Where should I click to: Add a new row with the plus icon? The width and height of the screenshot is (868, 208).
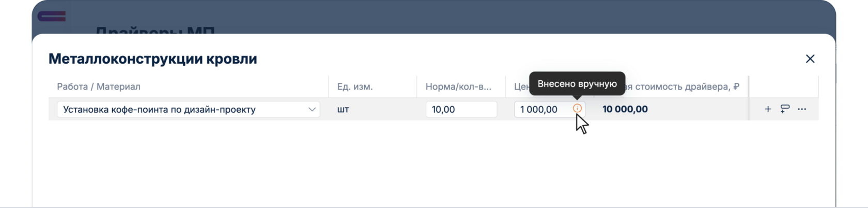pyautogui.click(x=768, y=109)
